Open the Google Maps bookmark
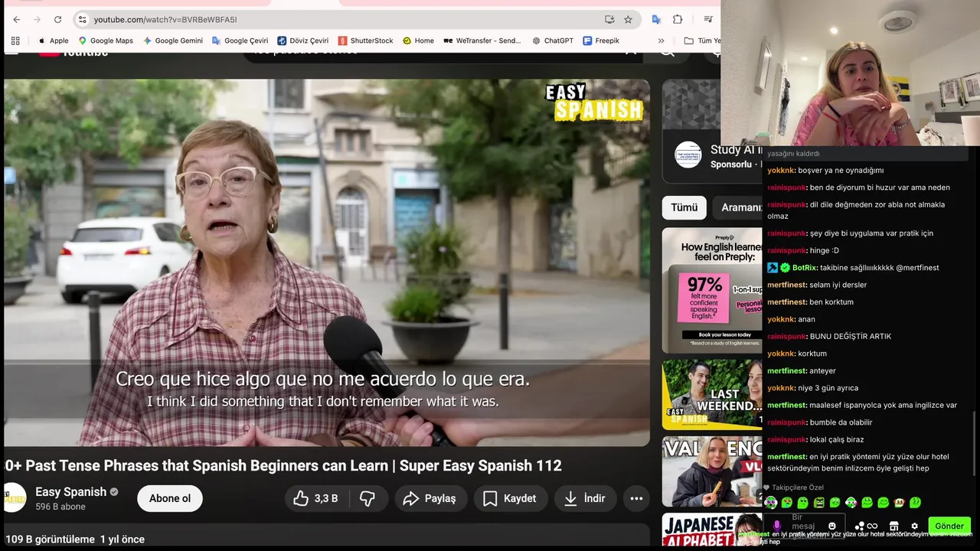The width and height of the screenshot is (980, 551). click(106, 41)
